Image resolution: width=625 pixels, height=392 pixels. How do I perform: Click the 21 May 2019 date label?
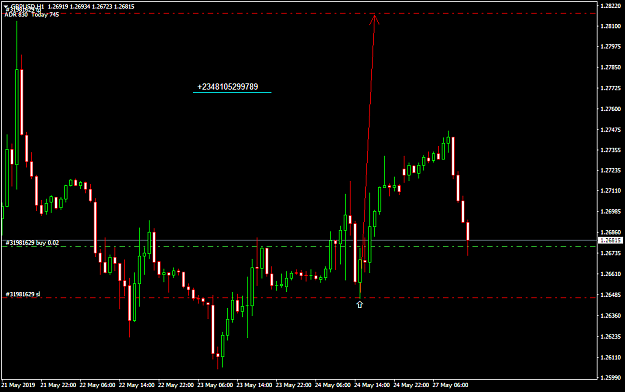pos(18,385)
